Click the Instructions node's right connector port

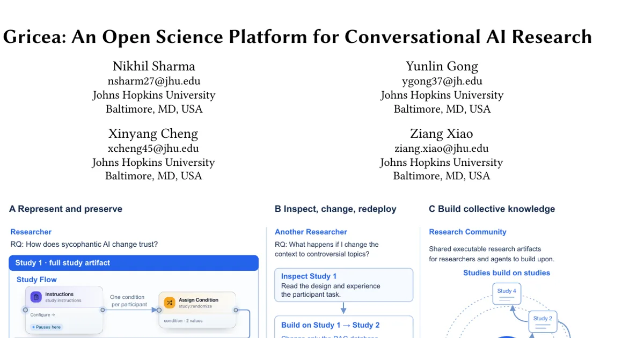click(103, 310)
